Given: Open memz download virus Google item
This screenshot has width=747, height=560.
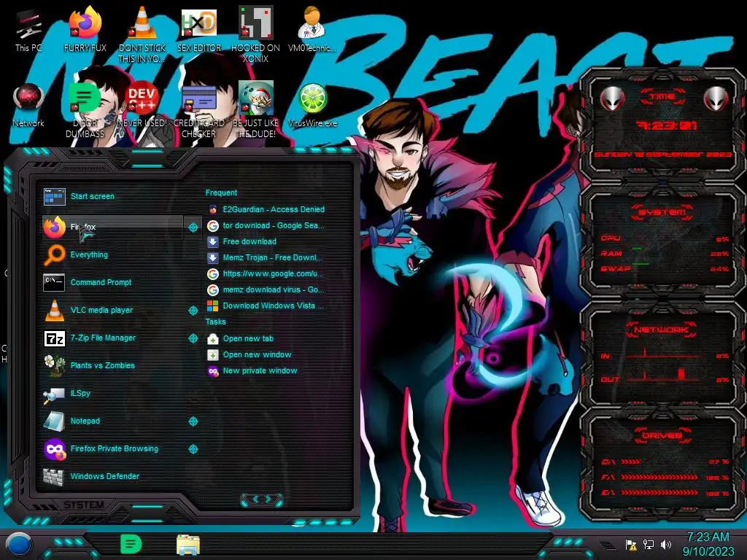Looking at the screenshot, I should [x=266, y=289].
